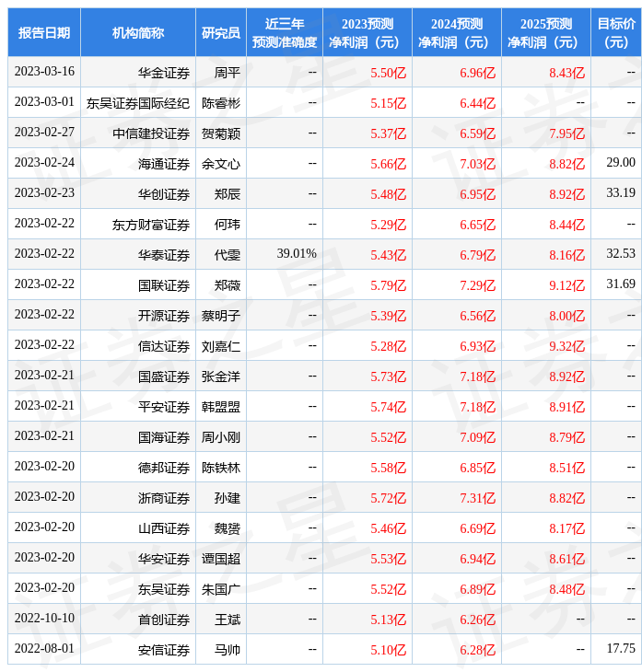Viewport: 642px width, 672px height.
Task: Click the accuracy value 39.01%
Action: coord(297,253)
